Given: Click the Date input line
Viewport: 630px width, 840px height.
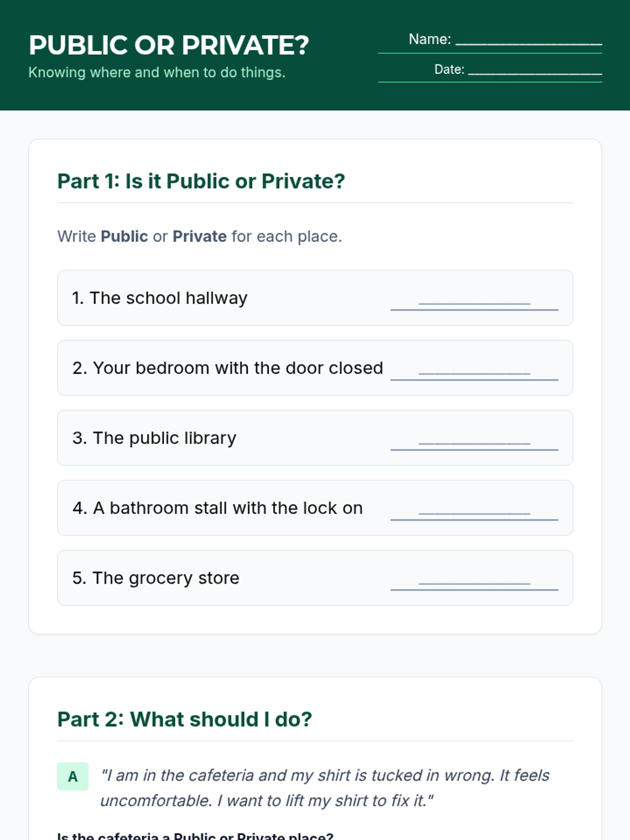Looking at the screenshot, I should pos(534,70).
